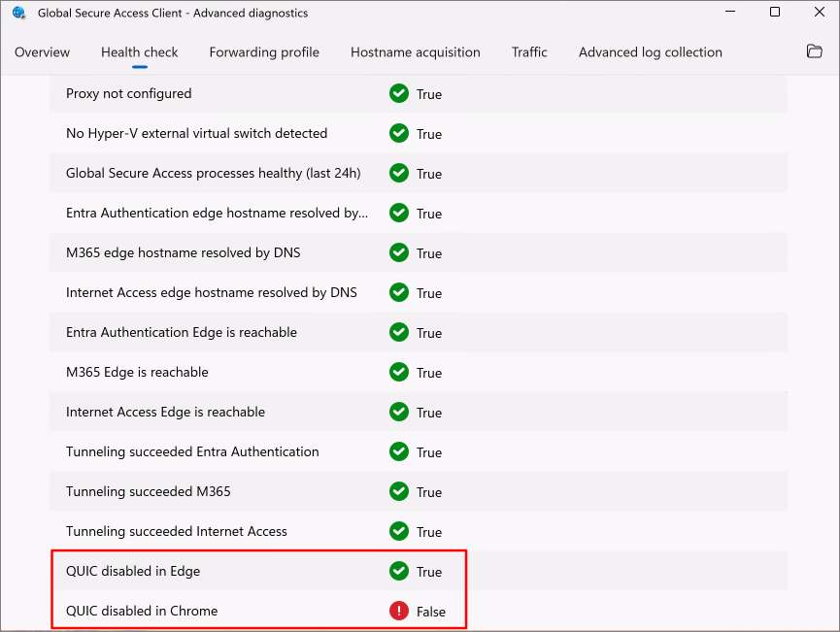The image size is (840, 632).
Task: Click 'Internet Access edge hostname resolved by DNS'
Action: coord(211,292)
